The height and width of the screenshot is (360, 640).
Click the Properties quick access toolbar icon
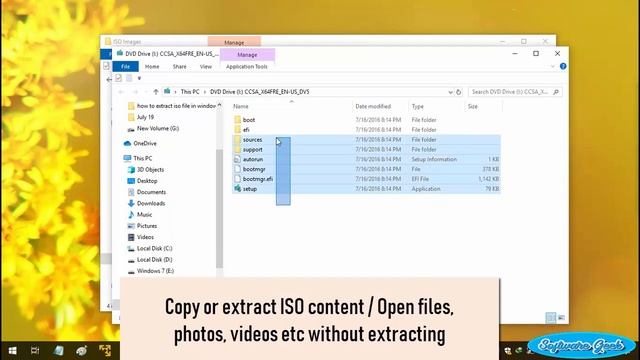click(118, 78)
